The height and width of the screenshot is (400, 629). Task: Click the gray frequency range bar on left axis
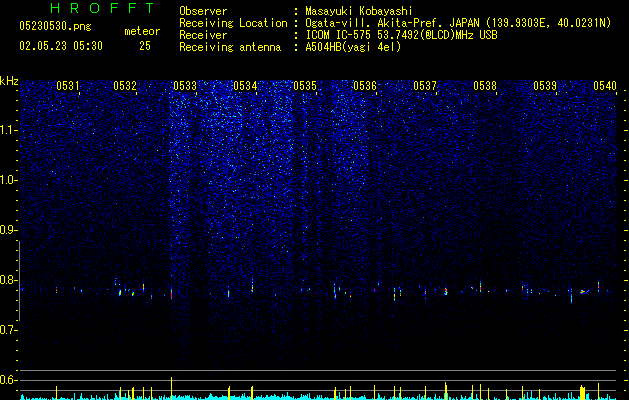pyautogui.click(x=20, y=281)
